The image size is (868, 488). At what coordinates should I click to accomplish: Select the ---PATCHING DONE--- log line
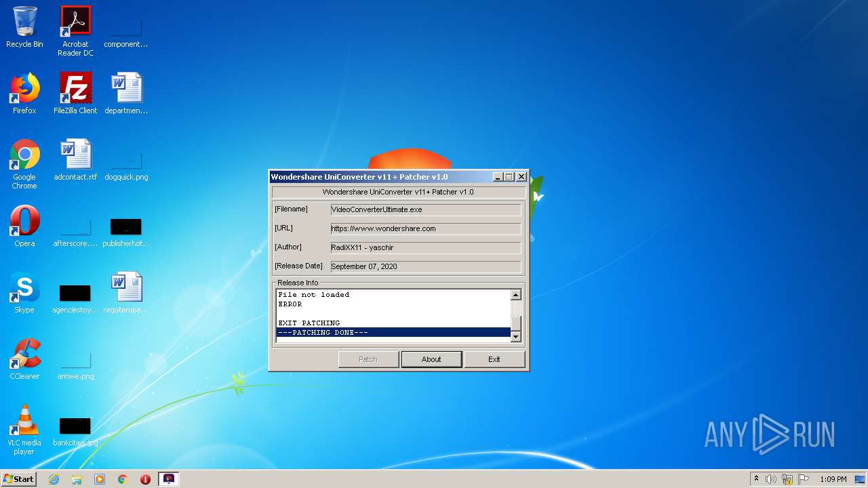[x=393, y=333]
